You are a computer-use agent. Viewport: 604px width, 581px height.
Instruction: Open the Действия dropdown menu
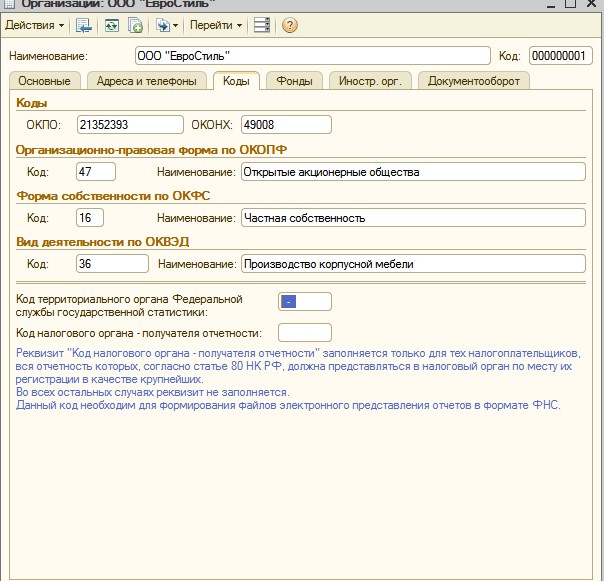pyautogui.click(x=34, y=25)
